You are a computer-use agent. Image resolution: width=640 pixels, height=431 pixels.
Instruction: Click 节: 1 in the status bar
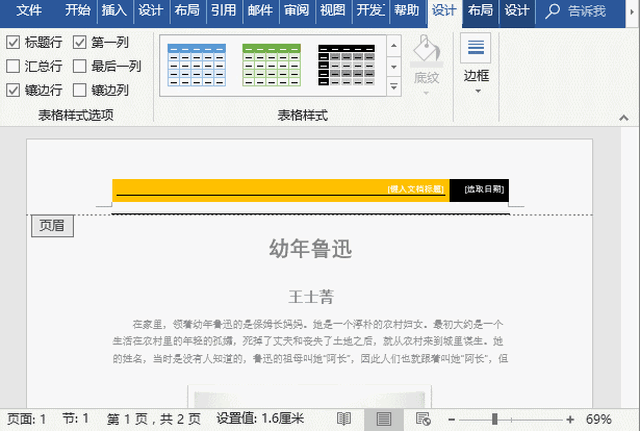76,419
